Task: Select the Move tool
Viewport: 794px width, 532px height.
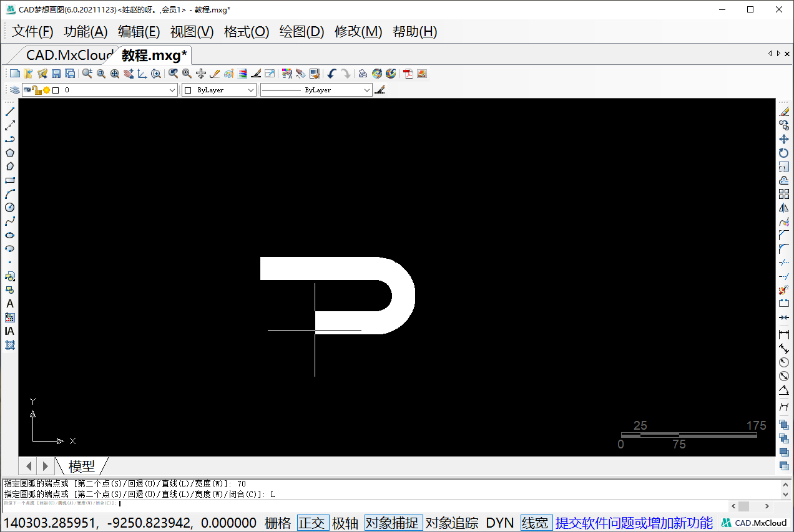Action: point(784,139)
